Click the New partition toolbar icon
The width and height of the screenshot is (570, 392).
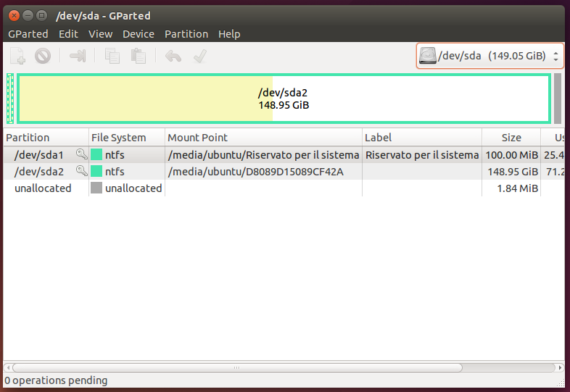(x=17, y=56)
